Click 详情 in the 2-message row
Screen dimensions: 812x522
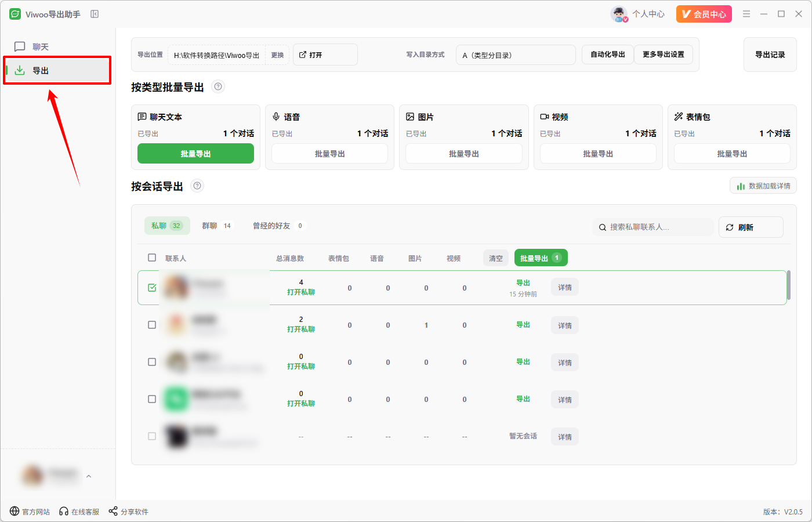point(565,325)
